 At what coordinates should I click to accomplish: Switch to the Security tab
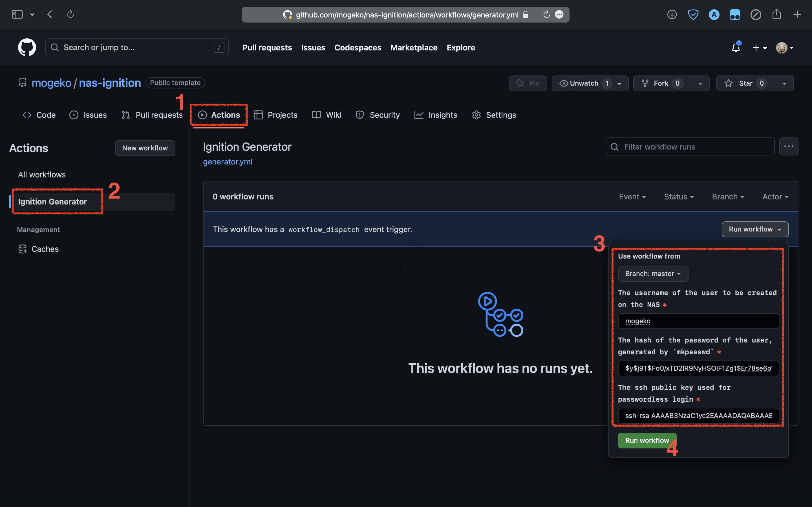(x=377, y=115)
